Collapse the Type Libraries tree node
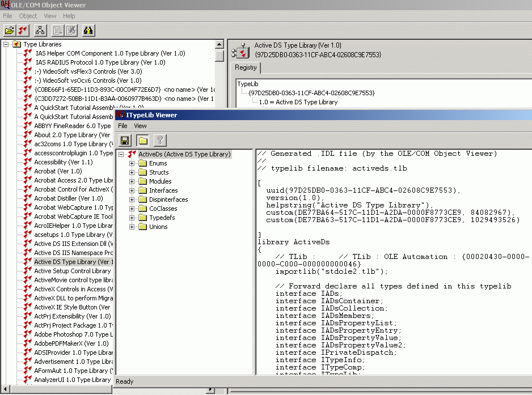The width and height of the screenshot is (532, 395). (6, 44)
